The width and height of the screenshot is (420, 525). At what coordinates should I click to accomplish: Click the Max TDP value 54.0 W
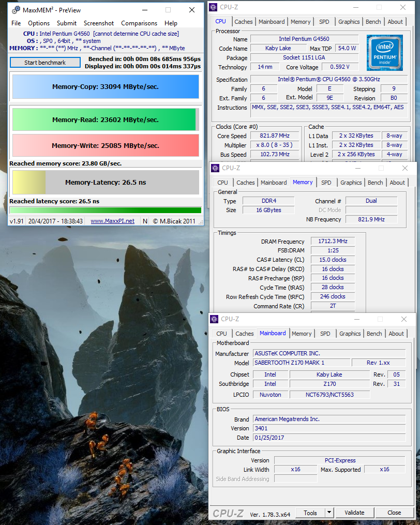[x=347, y=48]
